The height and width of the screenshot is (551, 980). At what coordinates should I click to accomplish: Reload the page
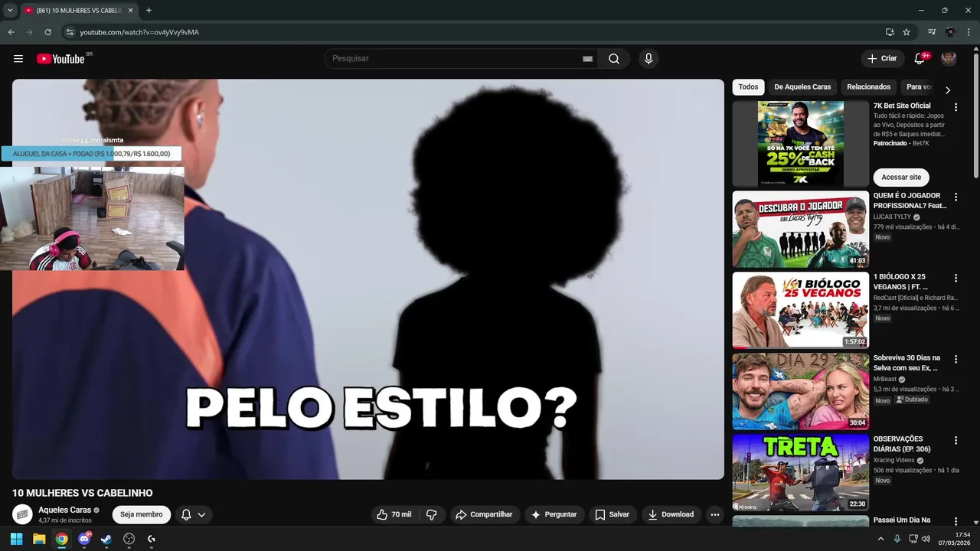point(47,32)
